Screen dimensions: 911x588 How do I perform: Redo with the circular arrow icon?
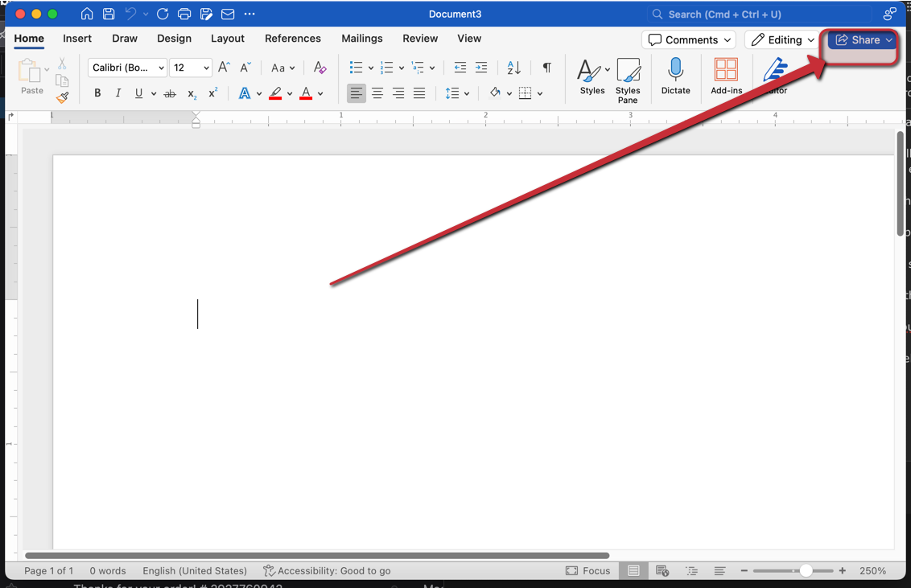pyautogui.click(x=163, y=14)
